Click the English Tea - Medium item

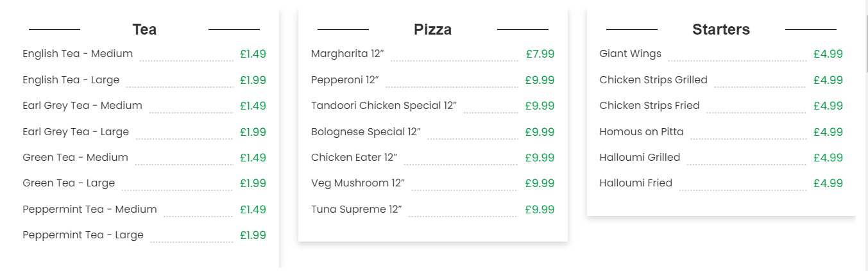[x=78, y=54]
